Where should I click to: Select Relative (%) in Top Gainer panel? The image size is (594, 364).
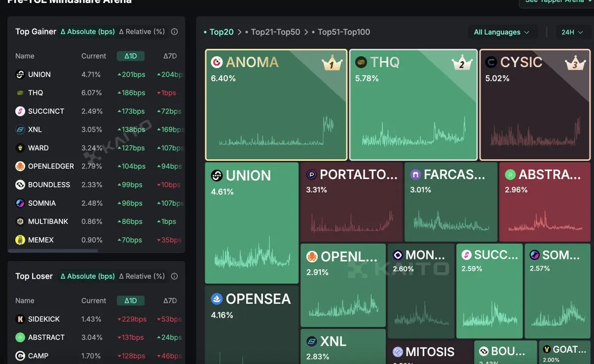click(142, 32)
